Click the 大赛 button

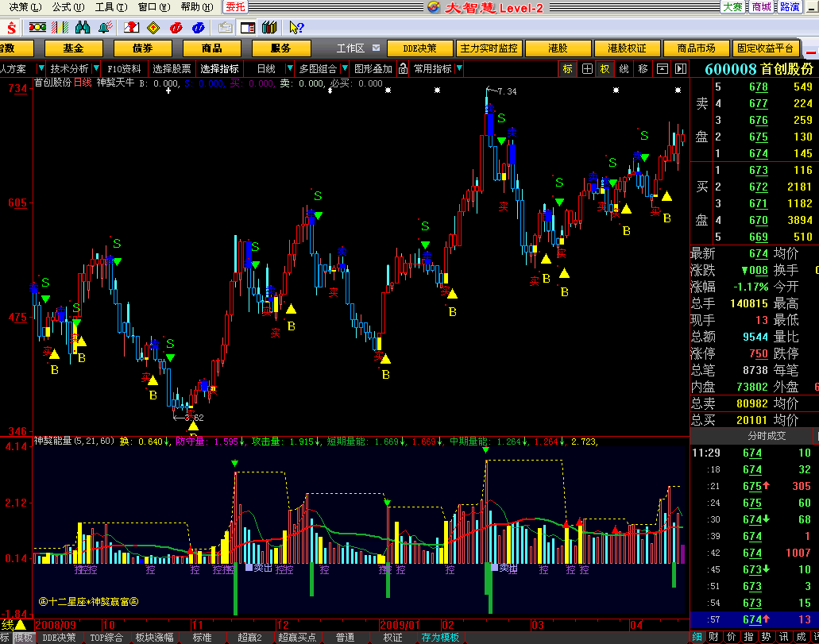(733, 7)
